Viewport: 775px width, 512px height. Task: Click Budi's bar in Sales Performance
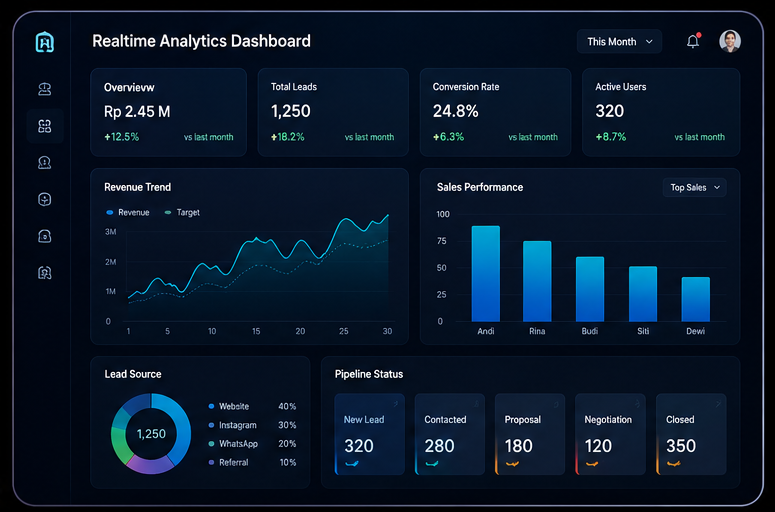click(x=590, y=289)
